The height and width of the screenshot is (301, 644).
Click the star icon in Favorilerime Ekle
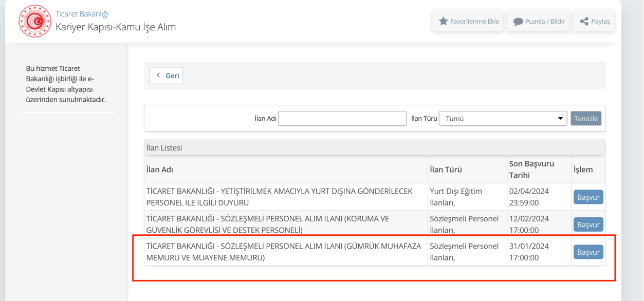pos(443,21)
